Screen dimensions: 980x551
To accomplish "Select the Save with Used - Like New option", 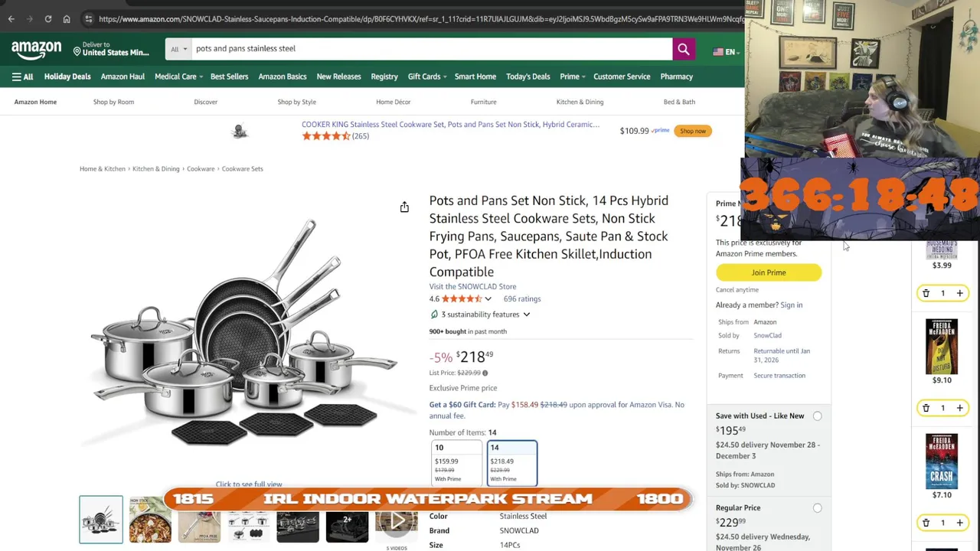I will coord(818,416).
